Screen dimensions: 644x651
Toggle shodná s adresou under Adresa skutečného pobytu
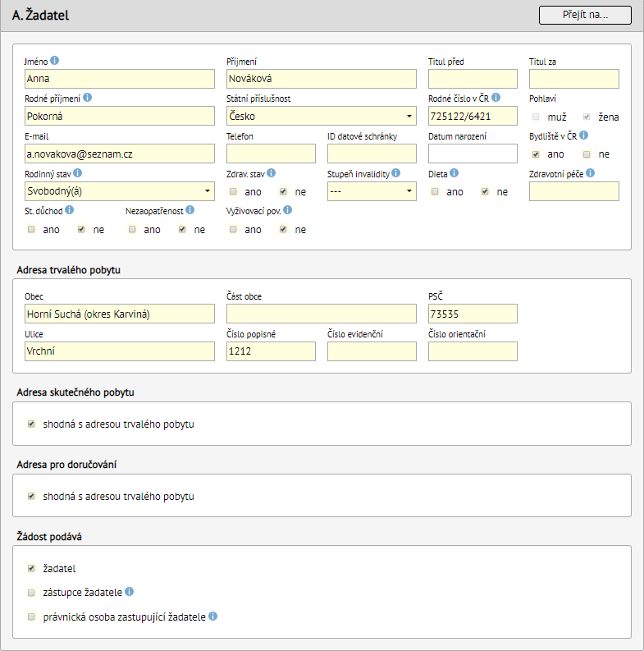(31, 424)
